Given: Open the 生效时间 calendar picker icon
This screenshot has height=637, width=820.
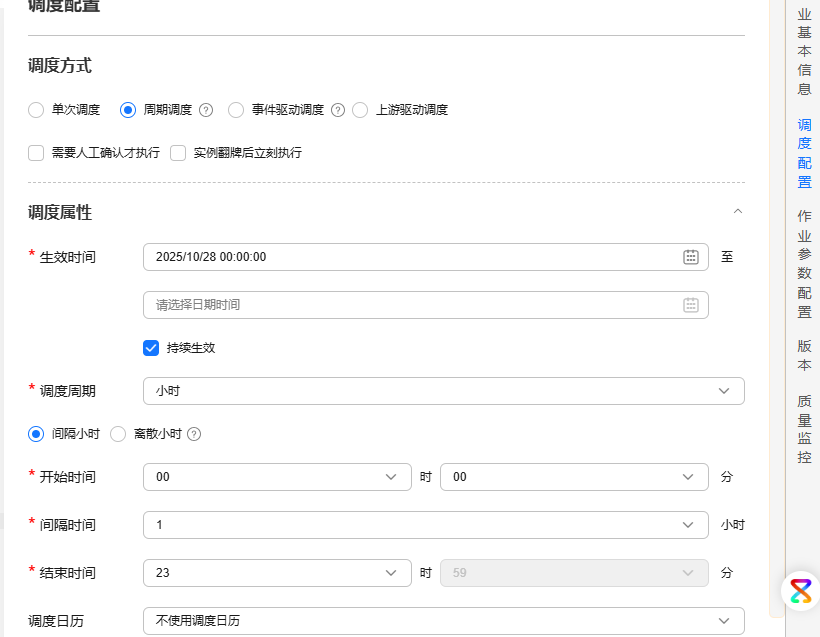Looking at the screenshot, I should tap(691, 257).
